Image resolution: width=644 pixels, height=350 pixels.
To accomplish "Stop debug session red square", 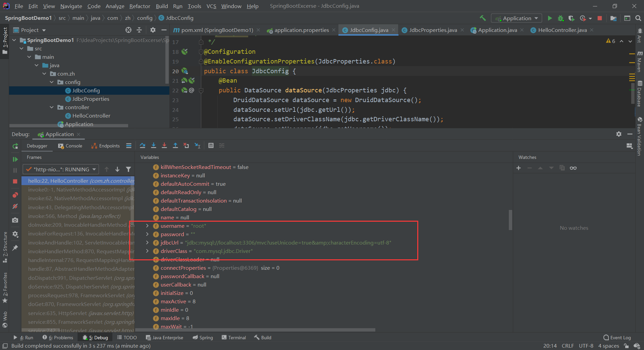I will (x=15, y=181).
